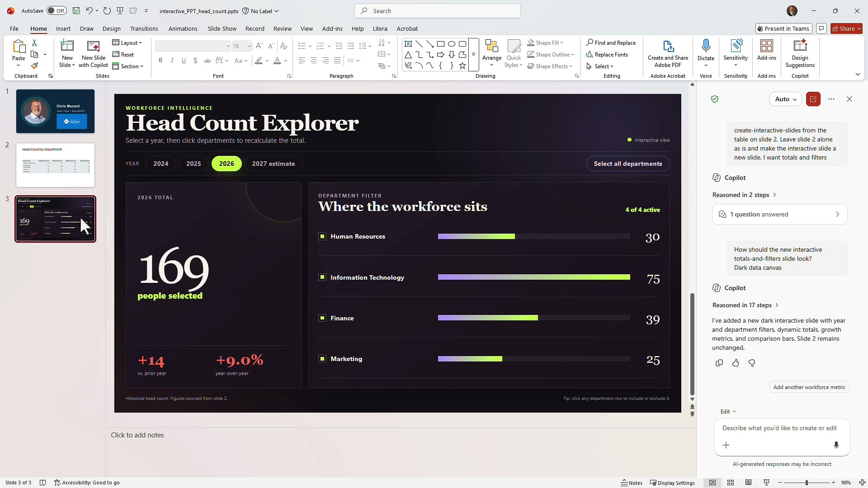Click Add another workforce metric suggestion
Viewport: 868px width, 488px height.
click(x=809, y=387)
